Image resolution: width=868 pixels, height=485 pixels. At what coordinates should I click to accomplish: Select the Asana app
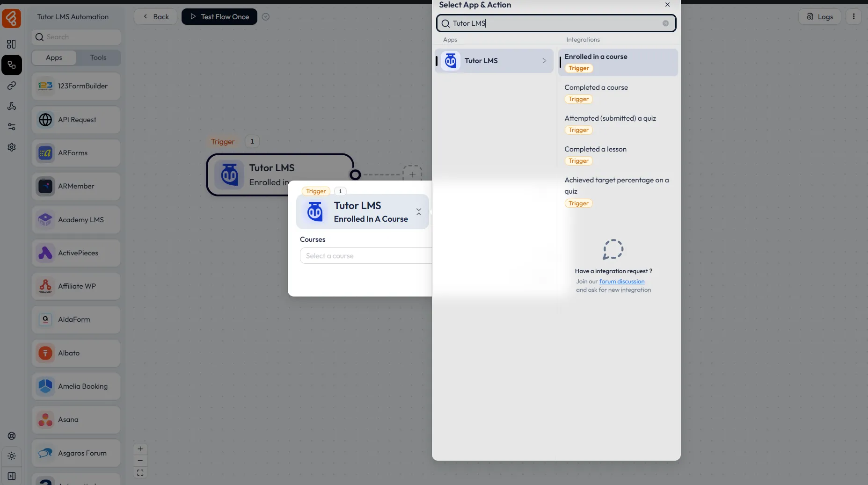pos(76,420)
